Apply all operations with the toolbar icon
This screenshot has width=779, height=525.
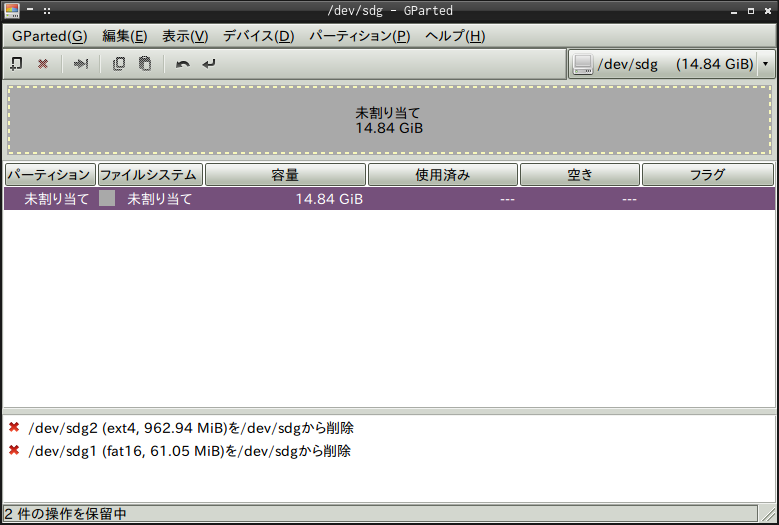click(209, 64)
